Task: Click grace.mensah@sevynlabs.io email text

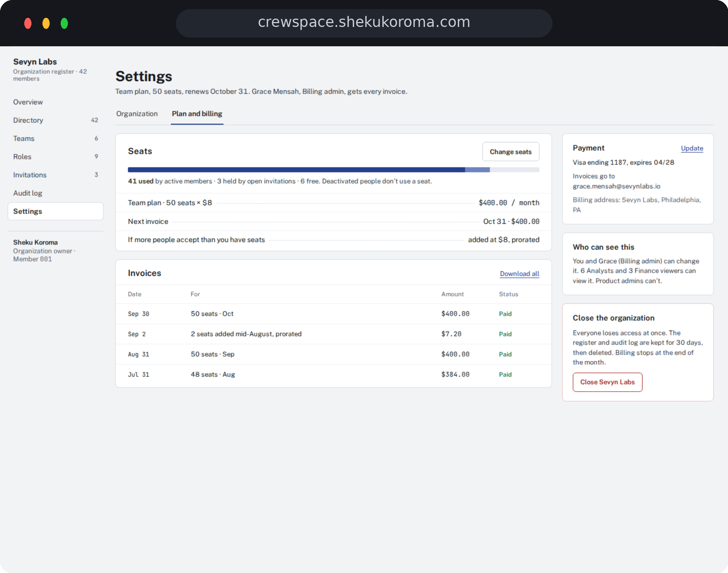Action: [616, 186]
